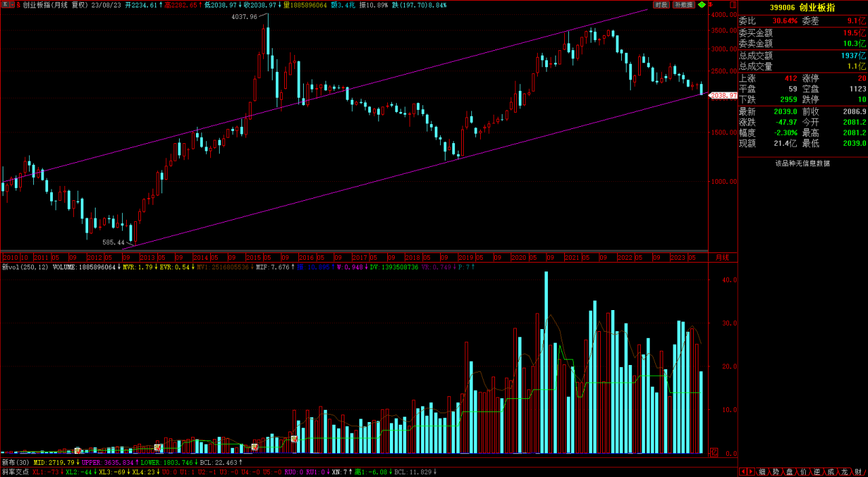Viewport: 868px width, 477px height.
Task: Click the red S icon next to index name
Action: point(18,5)
